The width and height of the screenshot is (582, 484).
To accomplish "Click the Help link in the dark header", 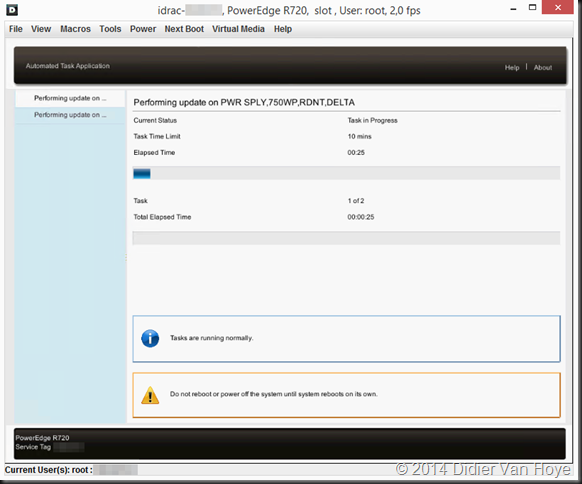I will (512, 68).
